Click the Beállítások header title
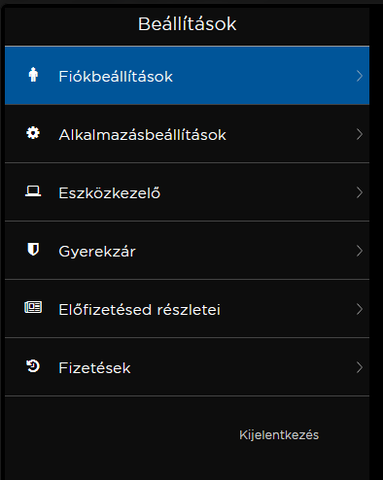Viewport: 383px width, 480px height. (x=187, y=24)
